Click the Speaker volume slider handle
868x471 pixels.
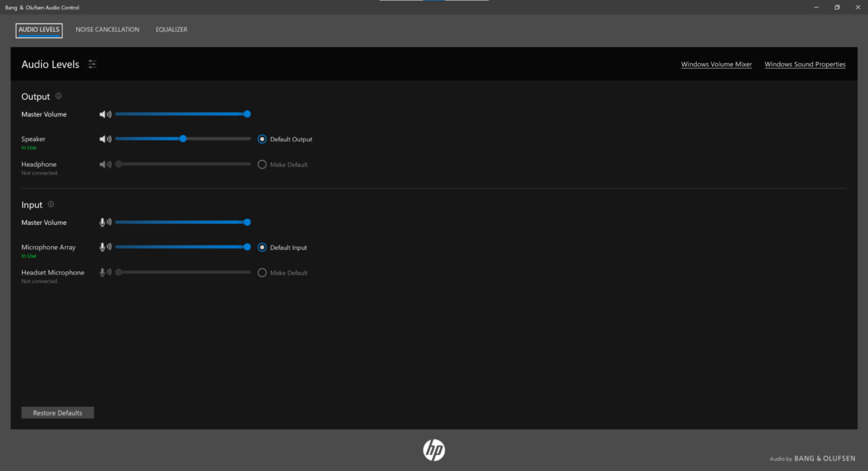[x=183, y=139]
